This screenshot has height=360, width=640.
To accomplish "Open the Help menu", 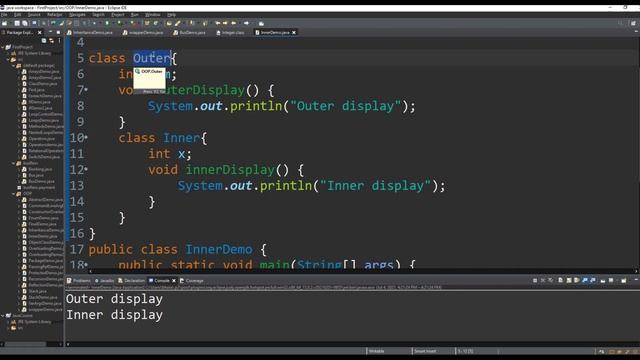I will pos(171,15).
